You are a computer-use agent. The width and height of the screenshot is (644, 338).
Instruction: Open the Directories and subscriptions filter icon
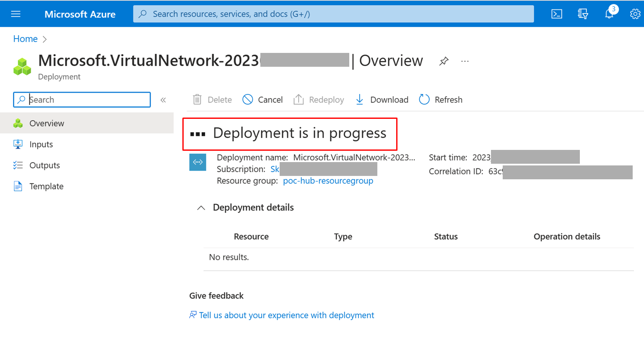click(x=583, y=14)
